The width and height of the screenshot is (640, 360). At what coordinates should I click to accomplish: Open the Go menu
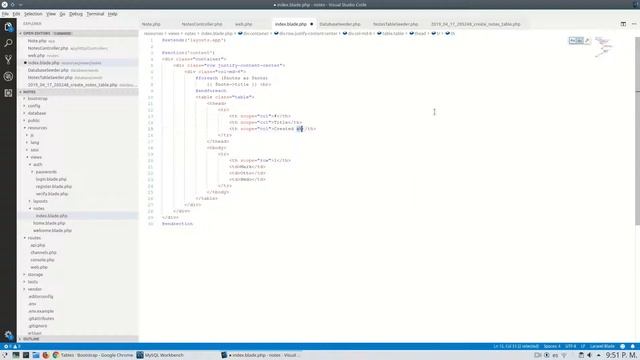[x=62, y=14]
